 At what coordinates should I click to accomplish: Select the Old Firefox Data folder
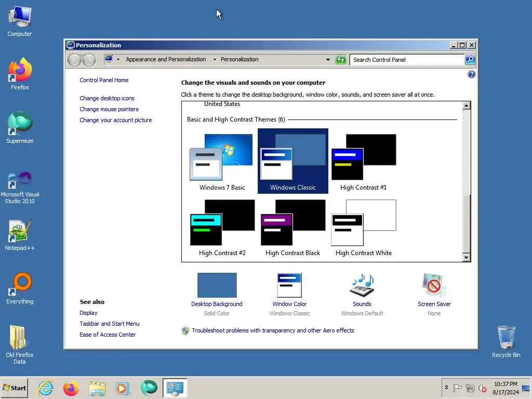20,345
